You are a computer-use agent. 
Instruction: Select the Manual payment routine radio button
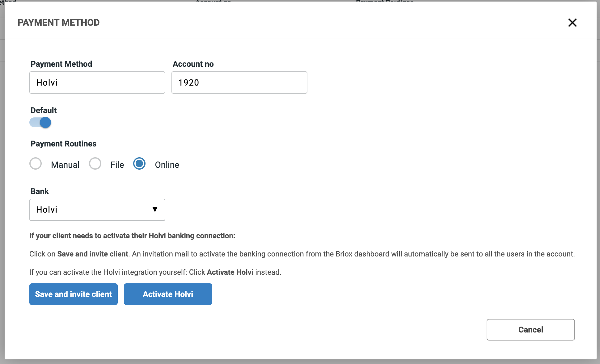(36, 164)
